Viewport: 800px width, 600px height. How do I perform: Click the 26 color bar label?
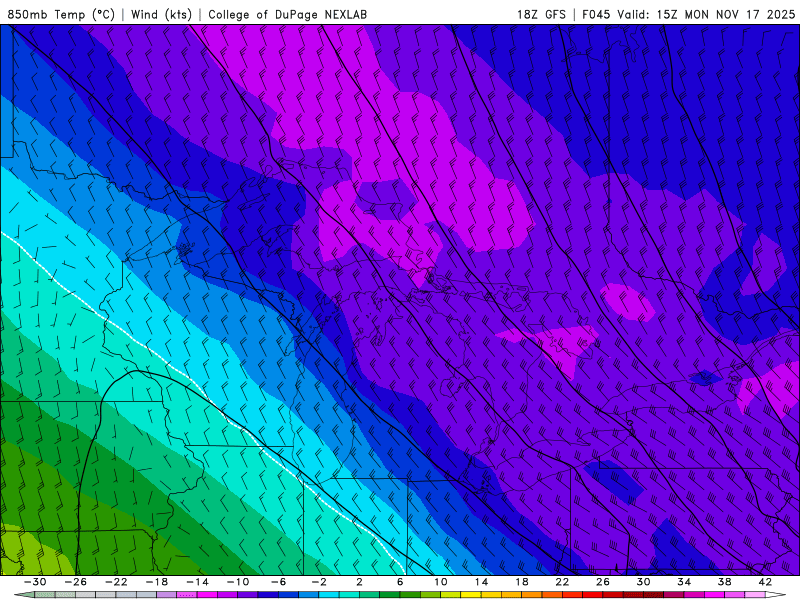[603, 582]
